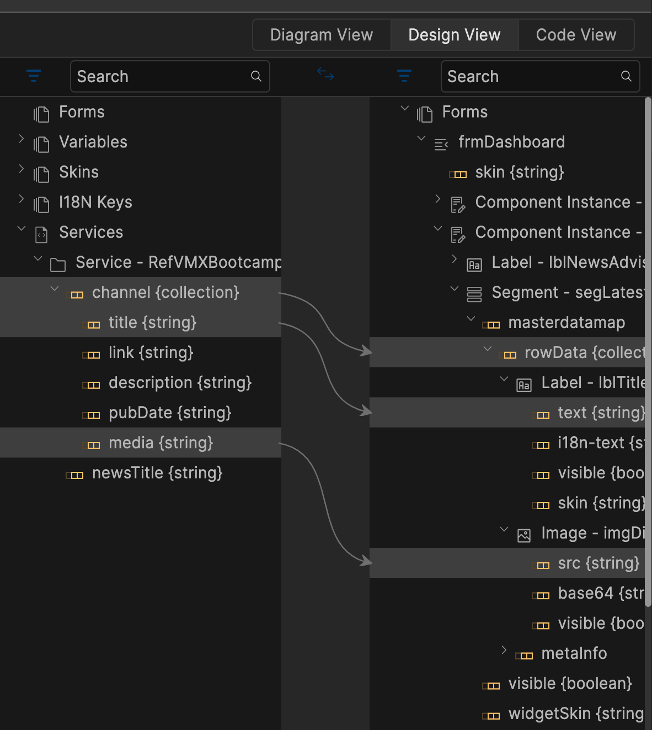Select the pubDate string field
The image size is (652, 730).
169,413
